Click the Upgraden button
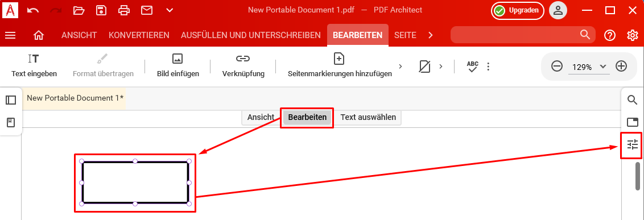Screen dimensions: 644x220 click(518, 11)
